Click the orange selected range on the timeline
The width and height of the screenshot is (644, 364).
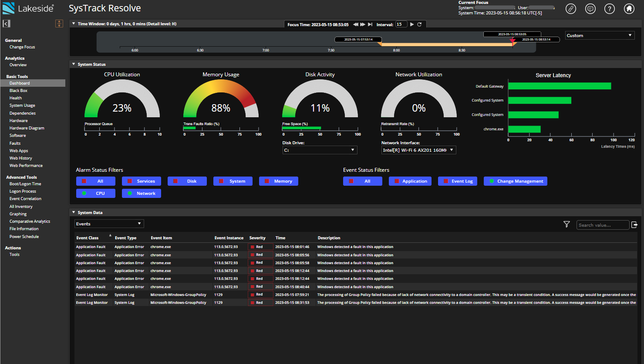(x=446, y=44)
